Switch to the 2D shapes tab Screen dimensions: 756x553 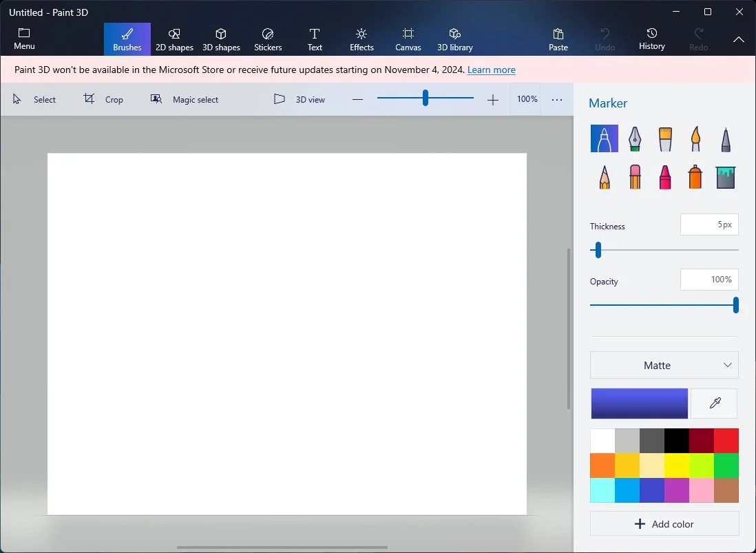pyautogui.click(x=174, y=39)
